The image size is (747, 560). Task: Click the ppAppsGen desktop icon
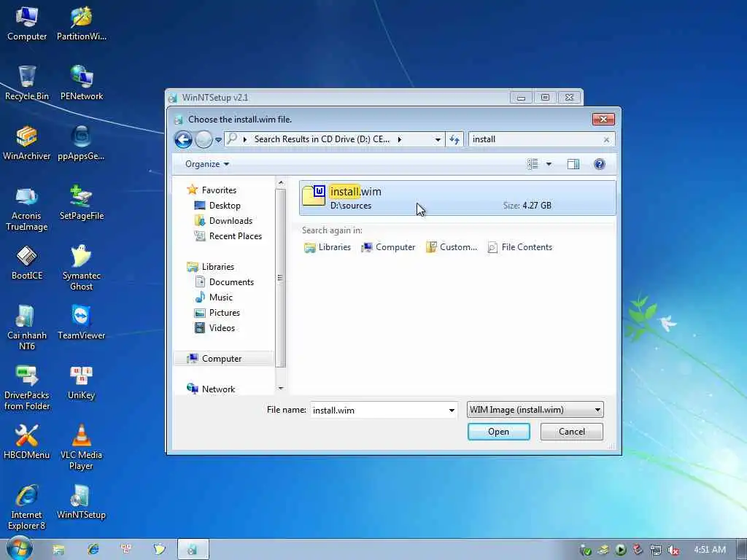82,144
